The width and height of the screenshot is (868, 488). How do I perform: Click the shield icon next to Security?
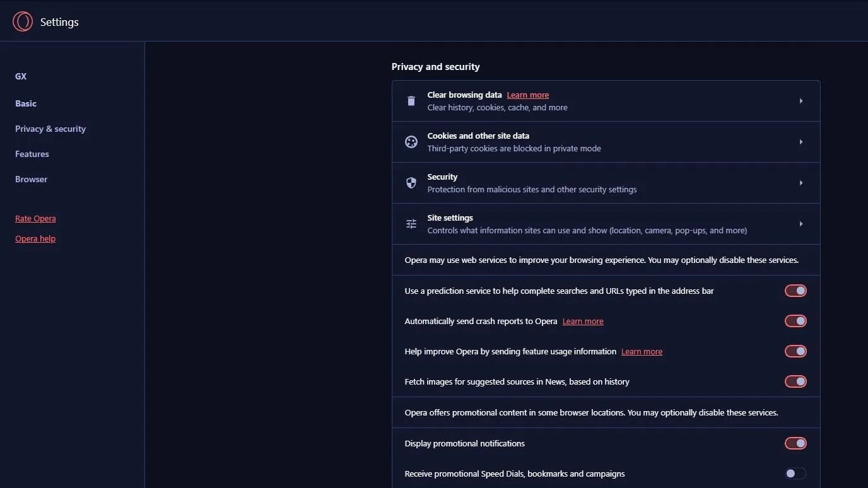pos(411,183)
